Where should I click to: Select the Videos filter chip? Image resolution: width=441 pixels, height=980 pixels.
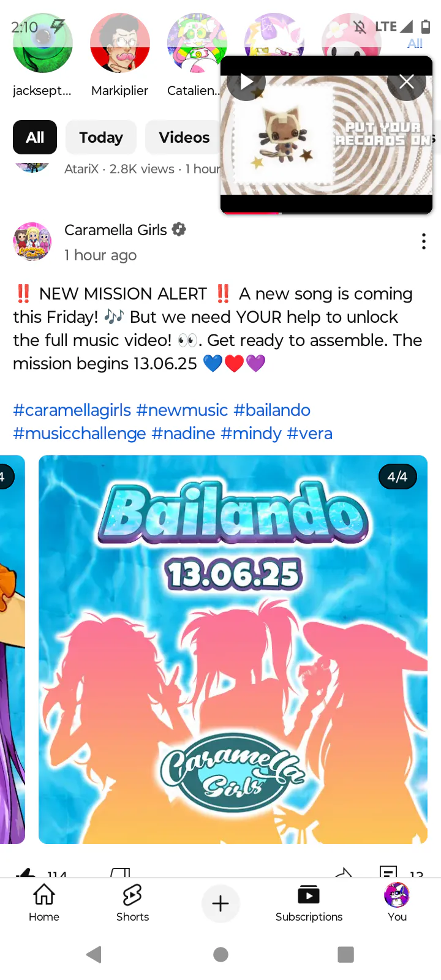pos(184,137)
